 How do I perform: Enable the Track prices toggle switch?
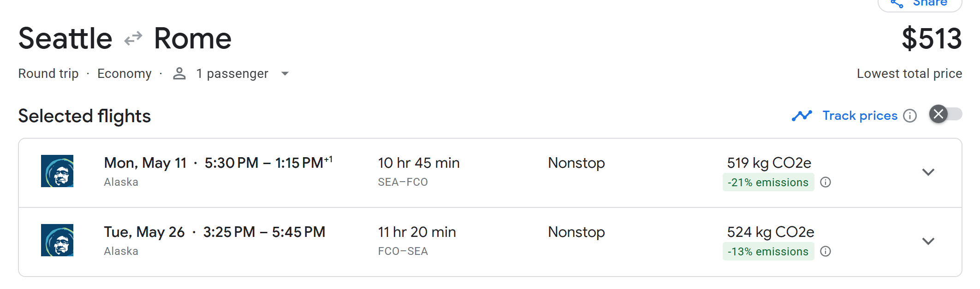945,114
